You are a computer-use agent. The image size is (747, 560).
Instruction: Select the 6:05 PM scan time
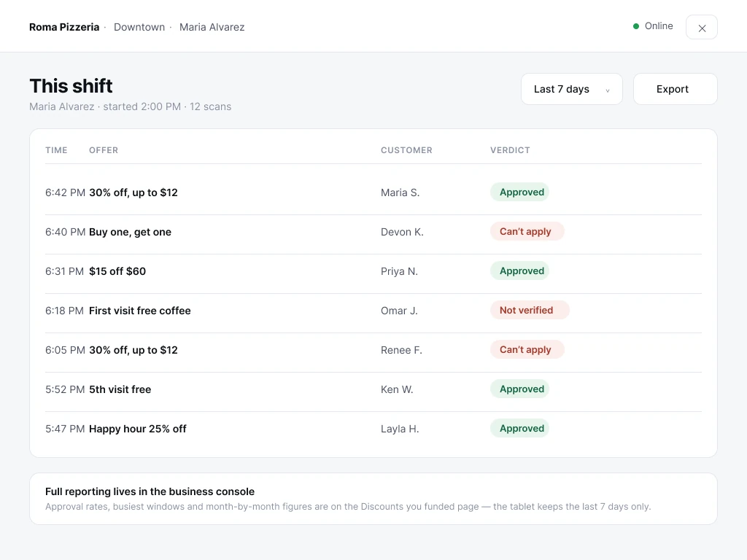click(65, 350)
